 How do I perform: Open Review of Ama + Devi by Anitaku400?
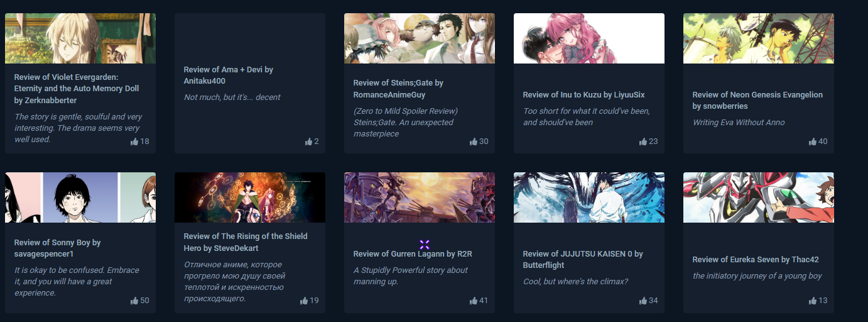pos(229,75)
